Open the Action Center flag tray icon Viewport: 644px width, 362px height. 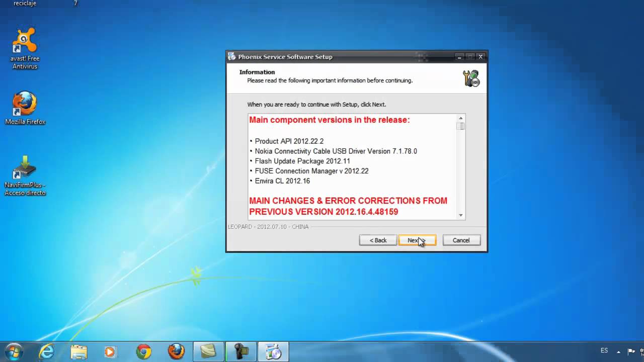(631, 351)
